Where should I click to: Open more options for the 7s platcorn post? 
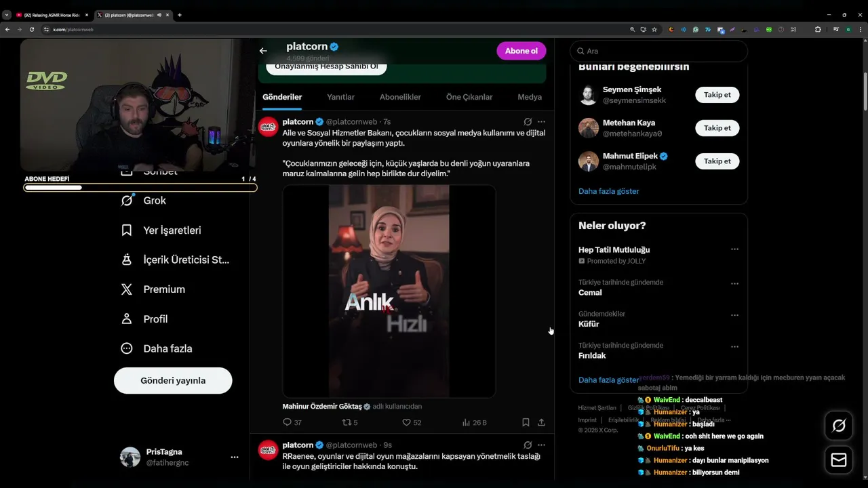tap(541, 122)
